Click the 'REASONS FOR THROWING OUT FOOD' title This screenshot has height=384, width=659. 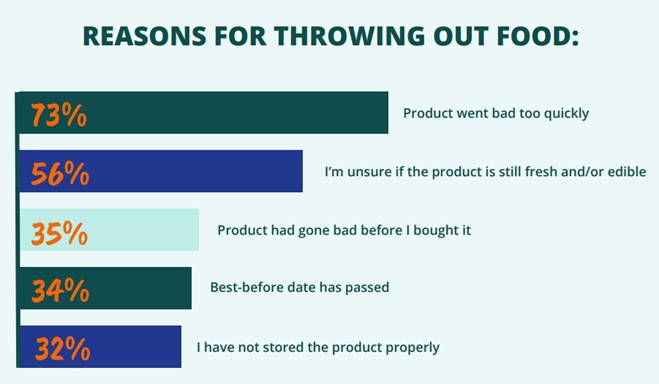coord(331,36)
